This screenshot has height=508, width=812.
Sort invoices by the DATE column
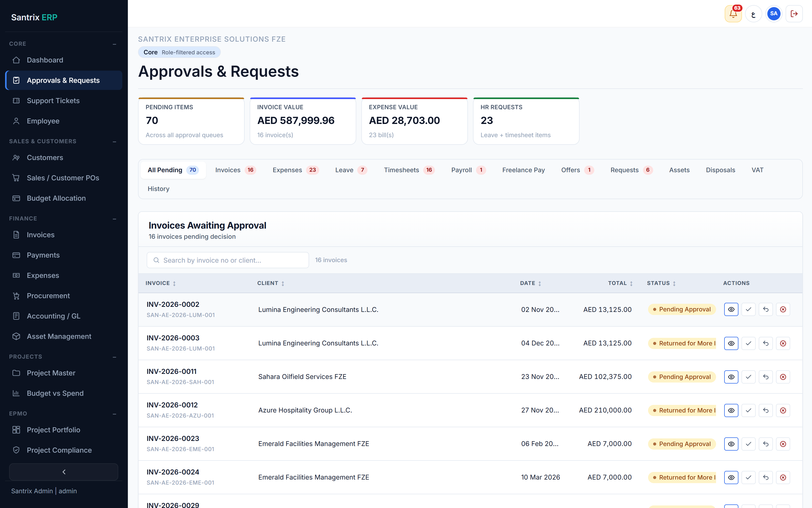(x=531, y=283)
